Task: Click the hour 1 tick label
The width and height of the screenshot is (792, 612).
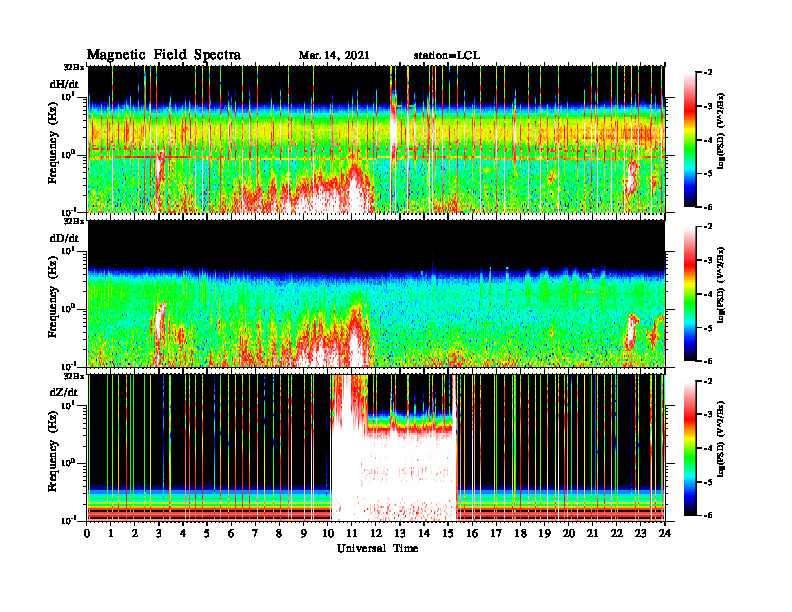Action: [x=111, y=533]
